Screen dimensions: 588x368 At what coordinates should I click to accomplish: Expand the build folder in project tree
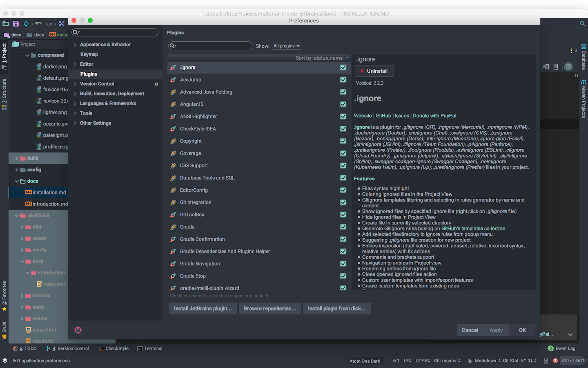[x=17, y=158]
